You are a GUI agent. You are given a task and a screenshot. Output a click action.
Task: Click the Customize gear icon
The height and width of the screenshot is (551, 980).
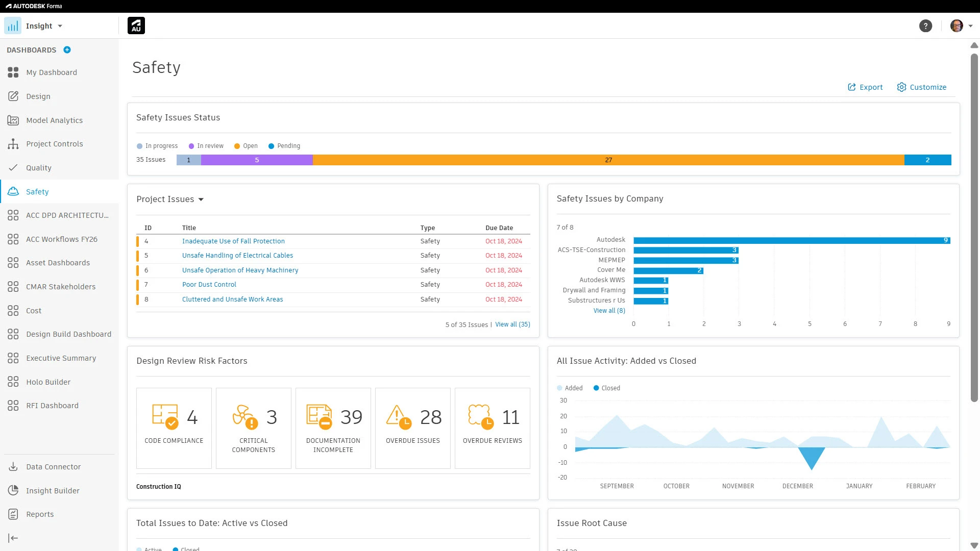(901, 87)
